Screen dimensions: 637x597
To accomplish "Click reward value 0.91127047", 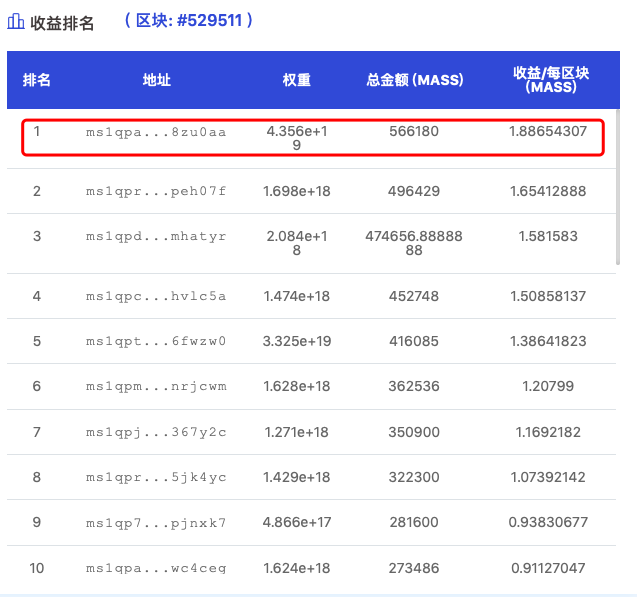I will [x=548, y=568].
